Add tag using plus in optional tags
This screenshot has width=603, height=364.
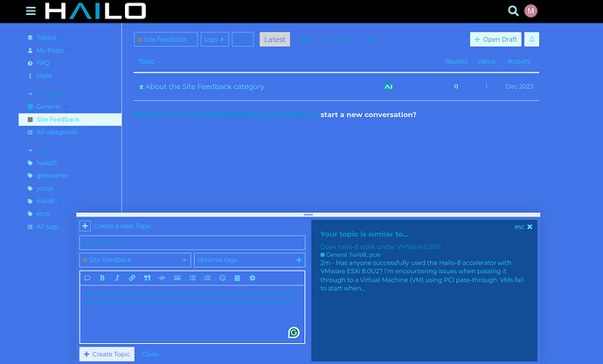298,260
